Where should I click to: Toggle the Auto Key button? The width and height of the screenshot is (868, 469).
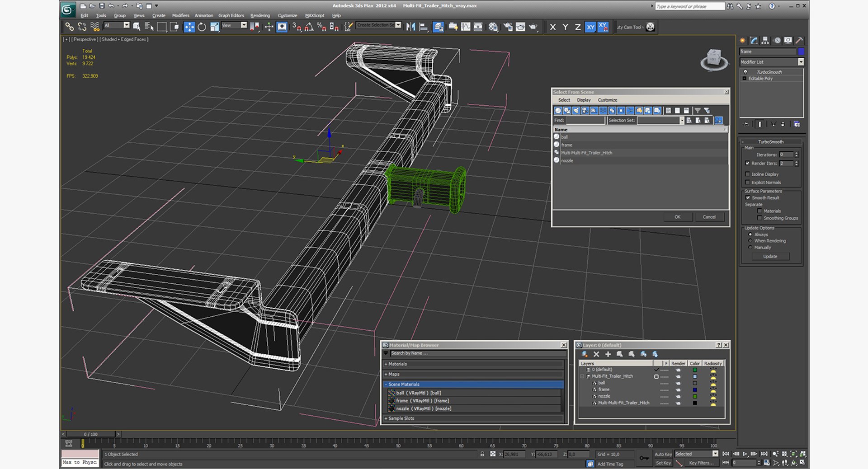pyautogui.click(x=663, y=454)
